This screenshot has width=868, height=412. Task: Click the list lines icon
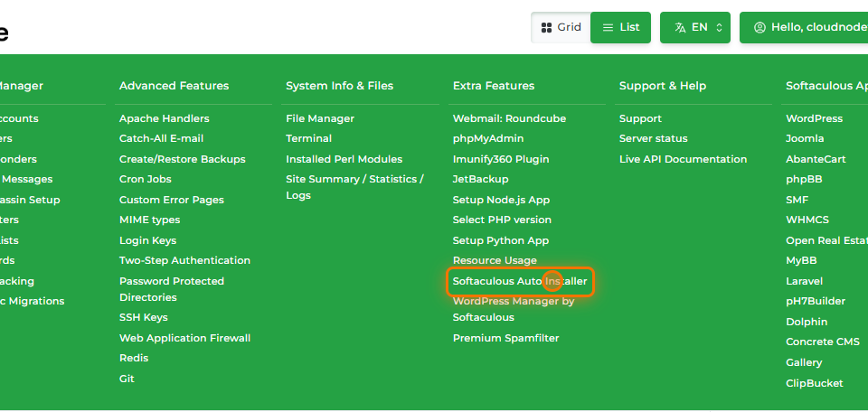pyautogui.click(x=608, y=27)
